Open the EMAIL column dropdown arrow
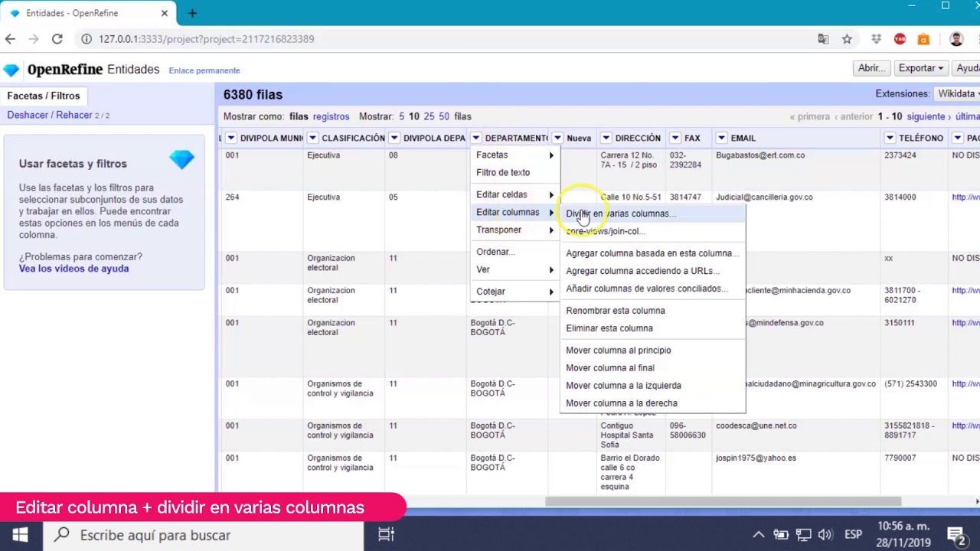The height and width of the screenshot is (551, 980). pos(721,138)
